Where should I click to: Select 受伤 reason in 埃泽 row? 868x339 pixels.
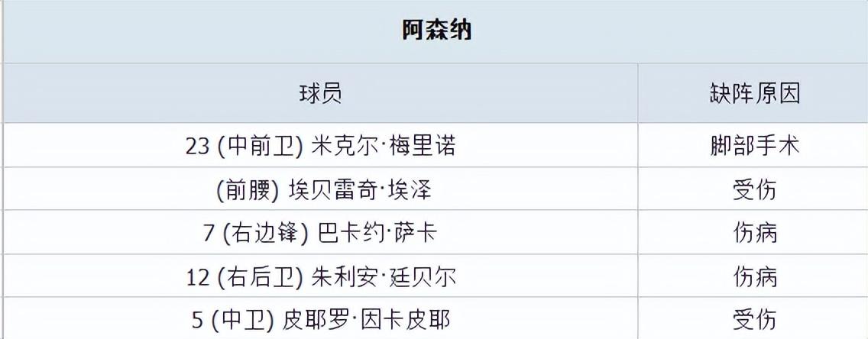(x=754, y=189)
